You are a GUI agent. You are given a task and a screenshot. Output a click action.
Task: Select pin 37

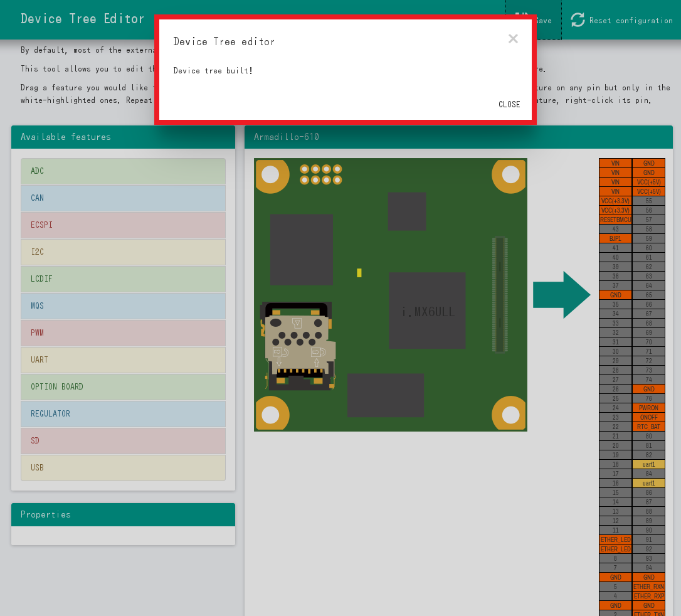[x=615, y=286]
